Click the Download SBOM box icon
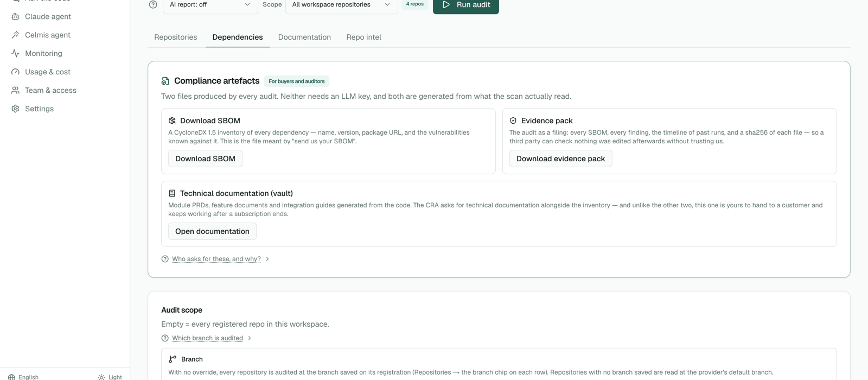Viewport: 868px width, 380px height. [x=172, y=121]
